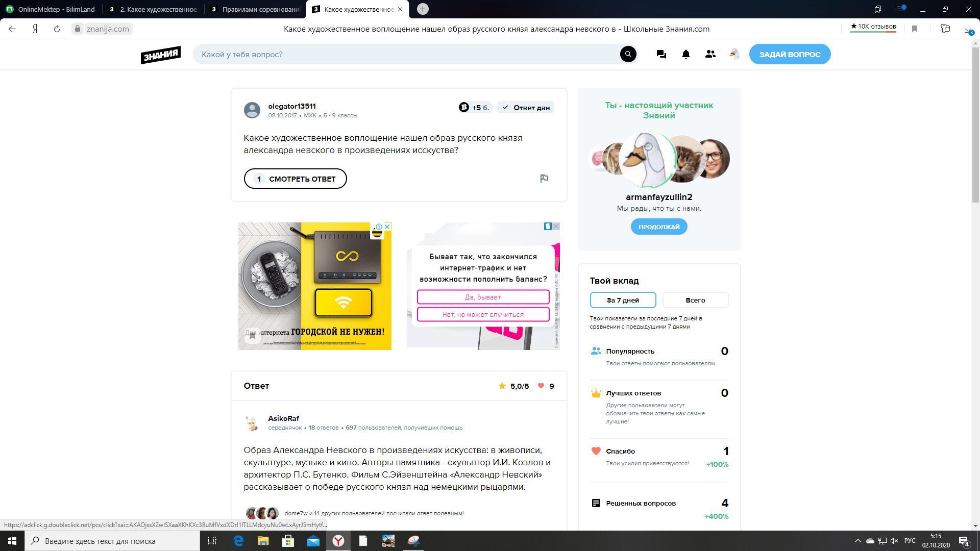Open the messages chat icon
This screenshot has height=551, width=980.
pyautogui.click(x=661, y=54)
